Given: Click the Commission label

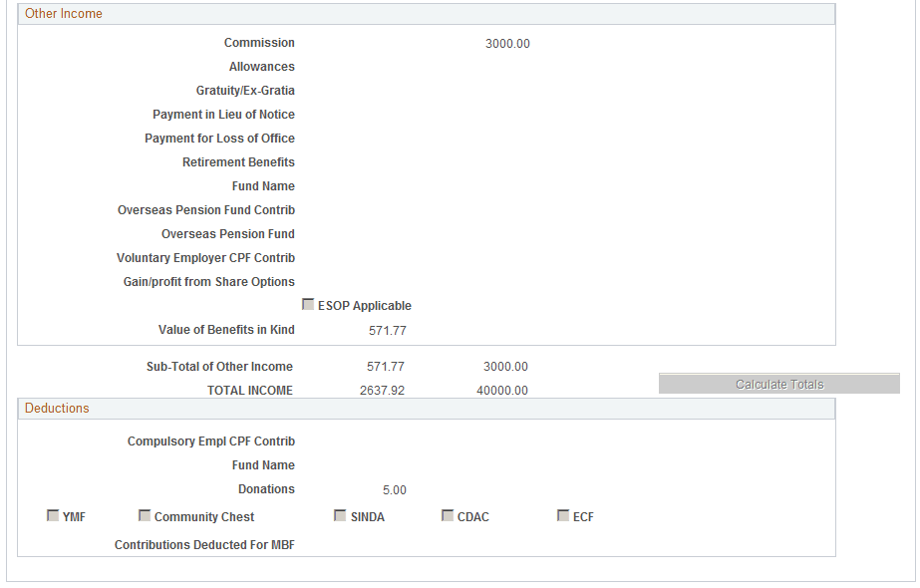Looking at the screenshot, I should (259, 43).
